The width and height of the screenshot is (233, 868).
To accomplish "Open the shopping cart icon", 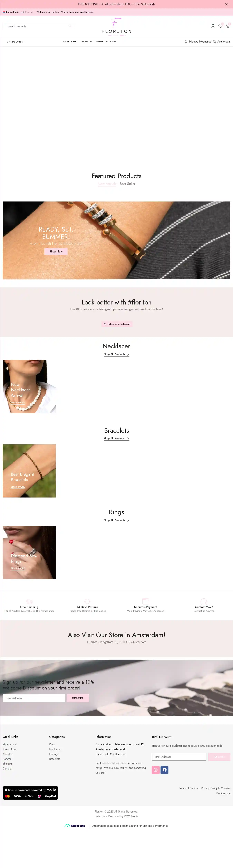I will click(x=228, y=26).
